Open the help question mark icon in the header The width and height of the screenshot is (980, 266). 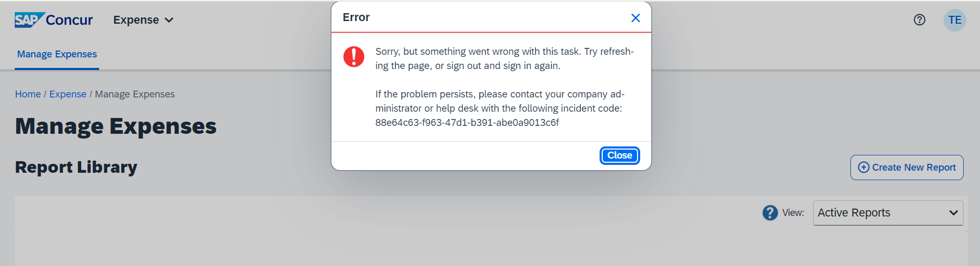click(919, 20)
